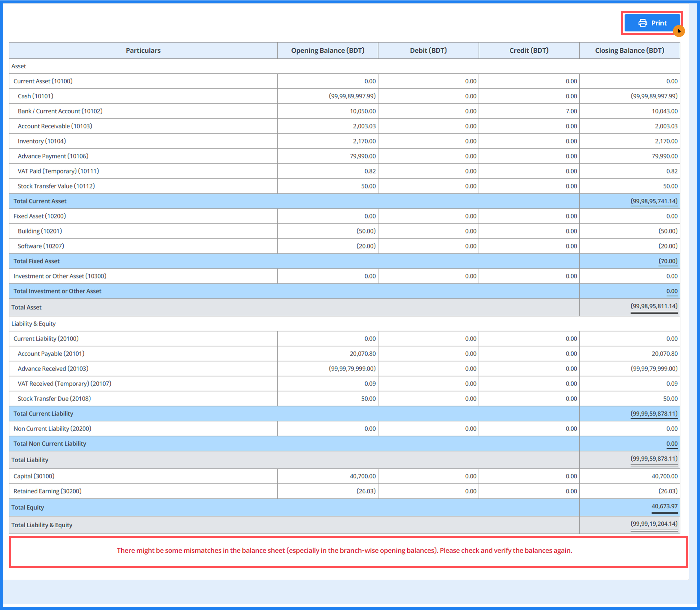Select the Opening Balance (BDT) column header
Screen dimensions: 700x610
(328, 50)
